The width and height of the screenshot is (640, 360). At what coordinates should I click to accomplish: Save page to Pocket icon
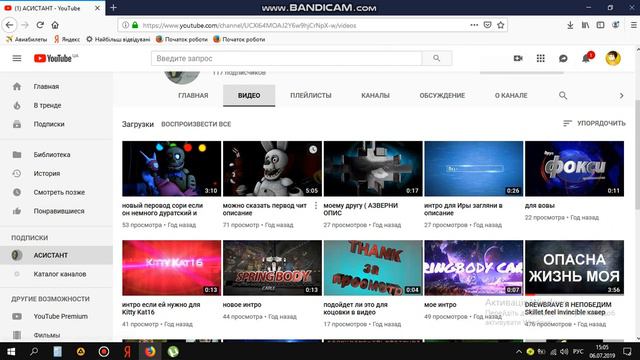click(x=487, y=25)
